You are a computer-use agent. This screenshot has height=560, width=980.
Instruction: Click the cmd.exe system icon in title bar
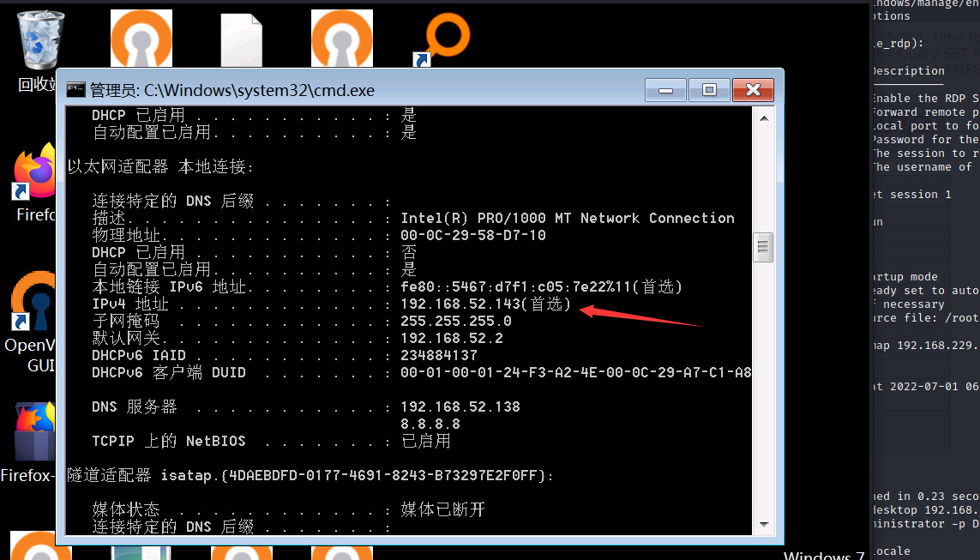coord(76,90)
